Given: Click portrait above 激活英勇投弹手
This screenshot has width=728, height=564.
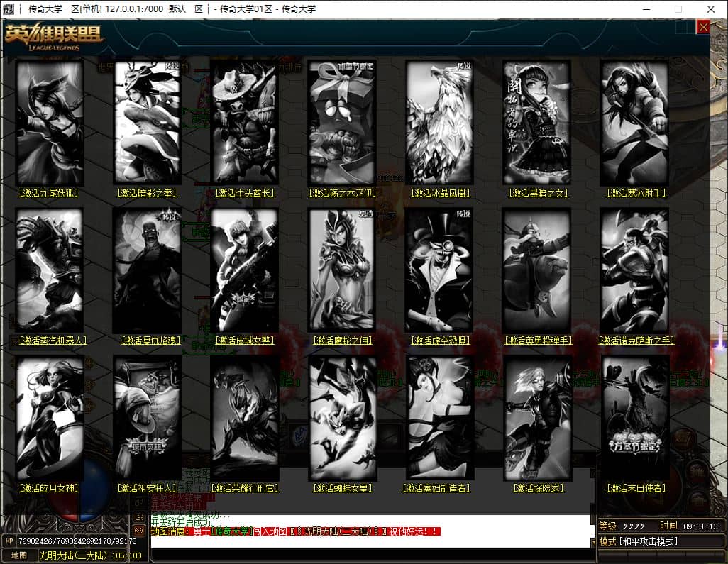Looking at the screenshot, I should [537, 270].
